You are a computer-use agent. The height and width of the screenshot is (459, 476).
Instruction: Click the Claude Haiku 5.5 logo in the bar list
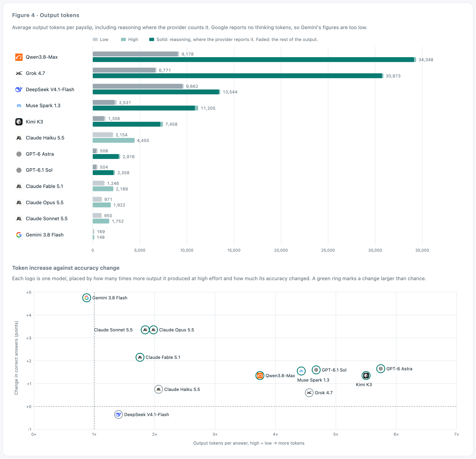point(19,138)
